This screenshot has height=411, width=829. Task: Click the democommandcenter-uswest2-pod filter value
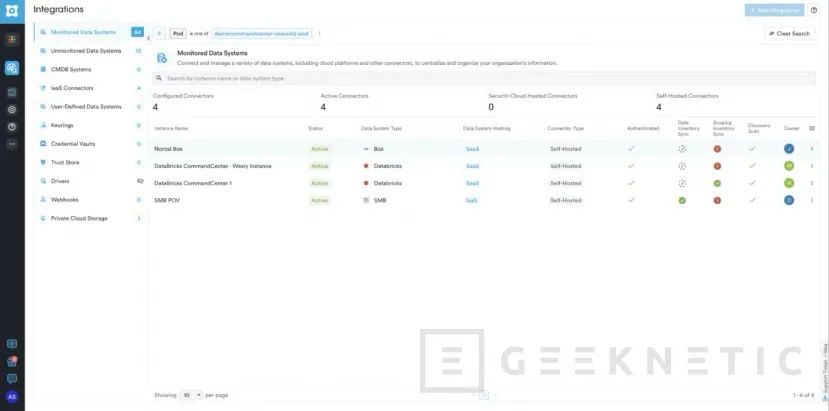pos(261,33)
